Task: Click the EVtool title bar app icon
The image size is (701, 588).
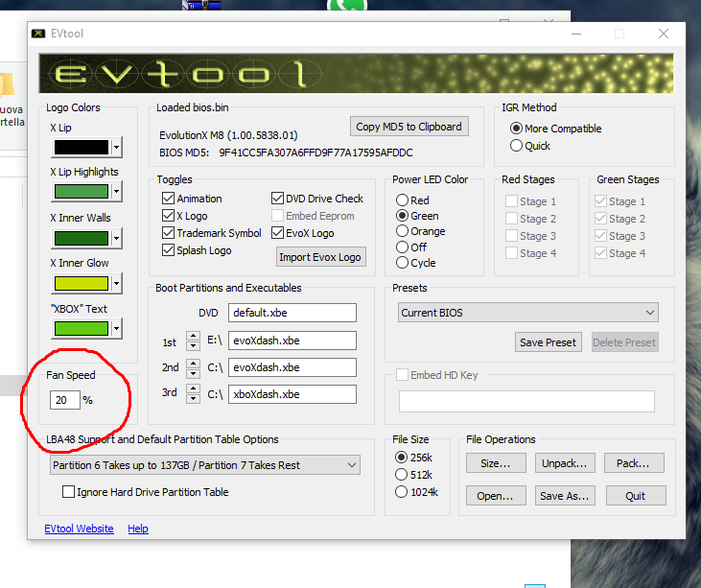Action: pos(38,34)
